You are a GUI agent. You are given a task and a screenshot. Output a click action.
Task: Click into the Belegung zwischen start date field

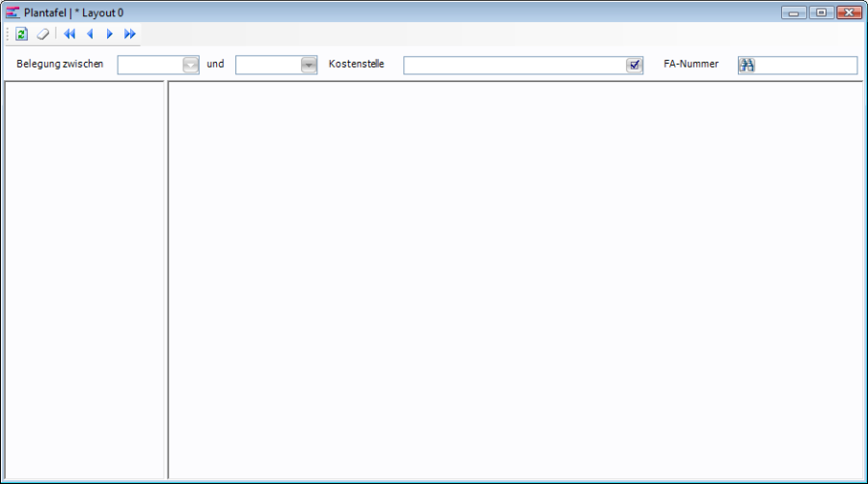[149, 65]
